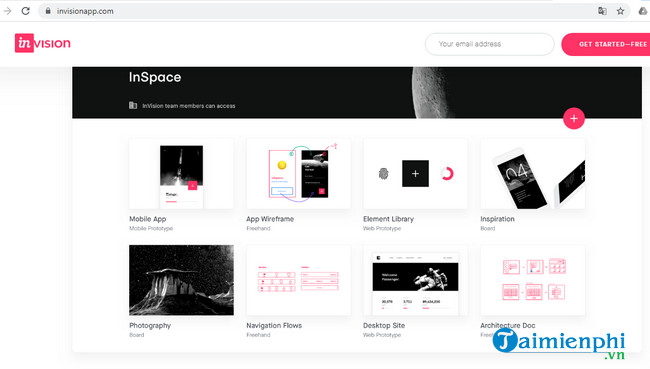Click the InSpace heading

(155, 77)
